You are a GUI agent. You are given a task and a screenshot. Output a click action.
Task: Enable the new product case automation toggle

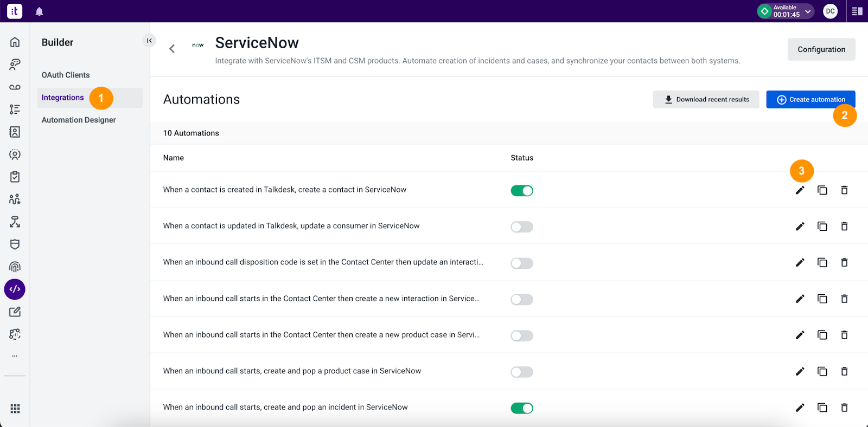522,336
